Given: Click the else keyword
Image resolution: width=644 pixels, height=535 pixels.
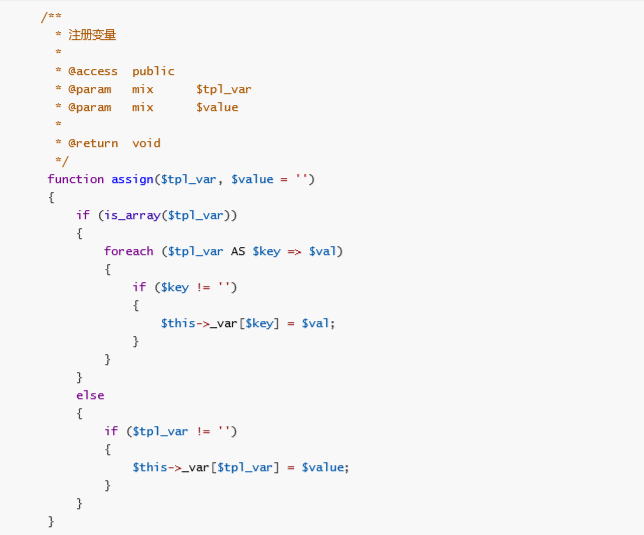Looking at the screenshot, I should tap(90, 395).
